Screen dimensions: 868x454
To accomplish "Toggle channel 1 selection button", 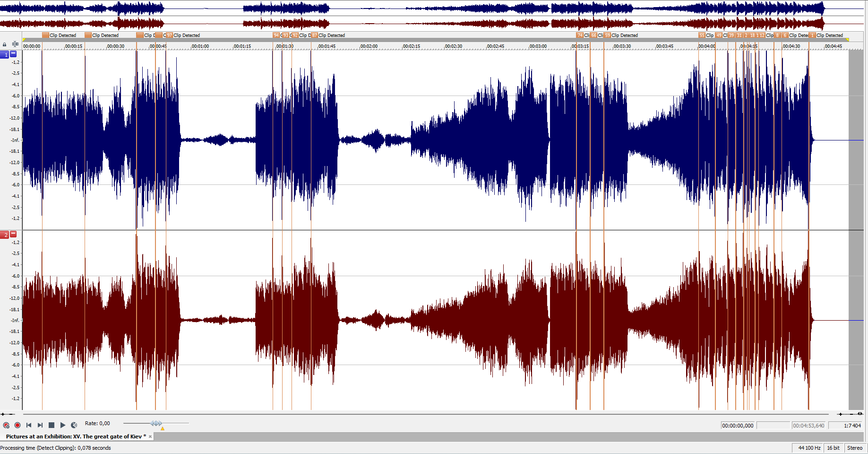I will (x=5, y=55).
